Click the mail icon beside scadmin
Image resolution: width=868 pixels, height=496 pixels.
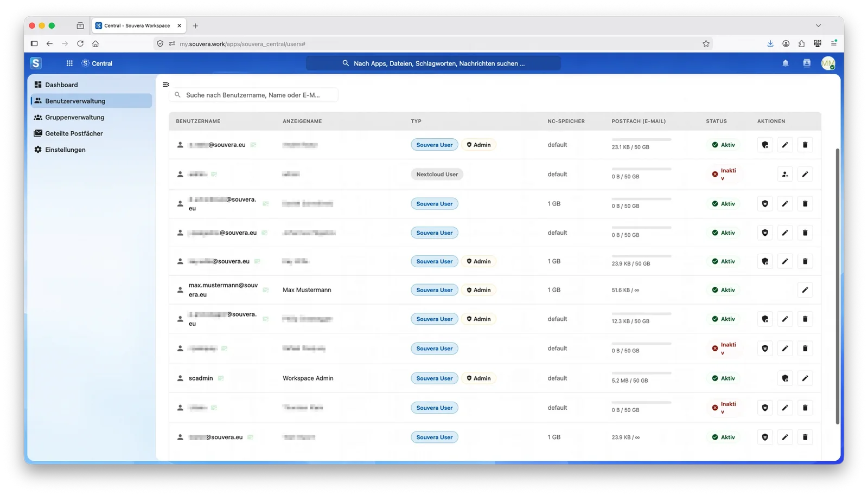click(x=221, y=378)
